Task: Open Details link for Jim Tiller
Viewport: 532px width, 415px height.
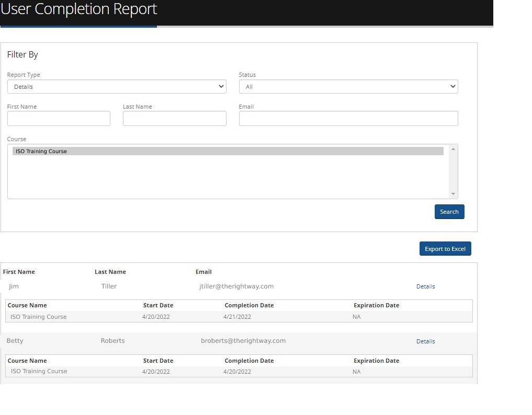Action: tap(425, 286)
